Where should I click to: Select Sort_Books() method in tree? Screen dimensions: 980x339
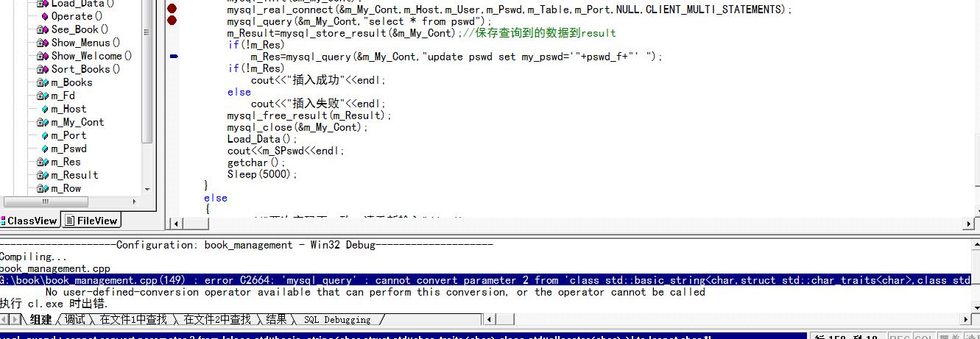pyautogui.click(x=85, y=69)
